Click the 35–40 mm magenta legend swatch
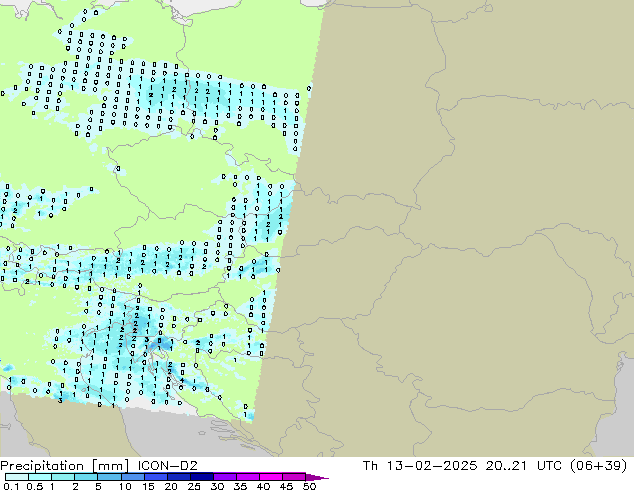634x490 pixels. (247, 477)
